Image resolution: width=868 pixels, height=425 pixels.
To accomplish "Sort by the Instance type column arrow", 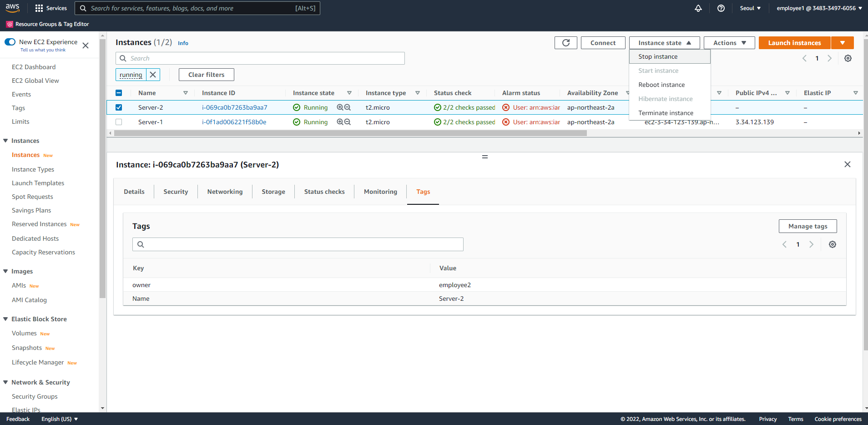I will [x=418, y=93].
